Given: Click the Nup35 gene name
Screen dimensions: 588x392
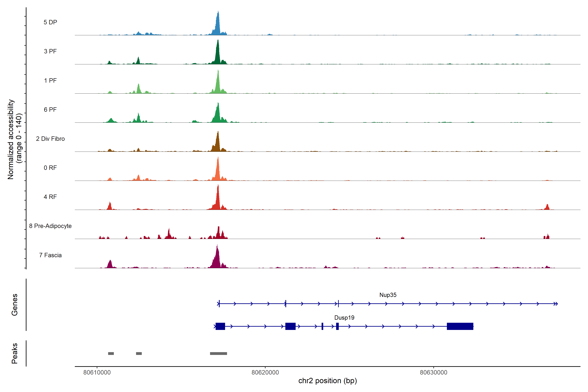Looking at the screenshot, I should (x=388, y=295).
